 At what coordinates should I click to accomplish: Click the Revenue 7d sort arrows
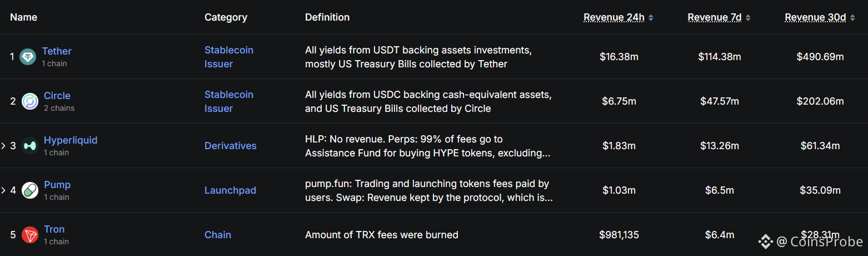point(748,18)
